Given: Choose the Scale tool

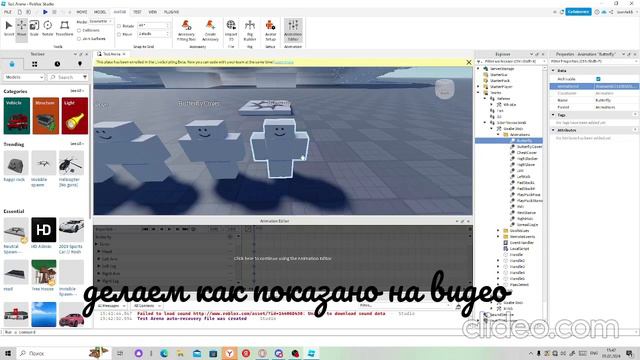Looking at the screenshot, I should pyautogui.click(x=34, y=28).
